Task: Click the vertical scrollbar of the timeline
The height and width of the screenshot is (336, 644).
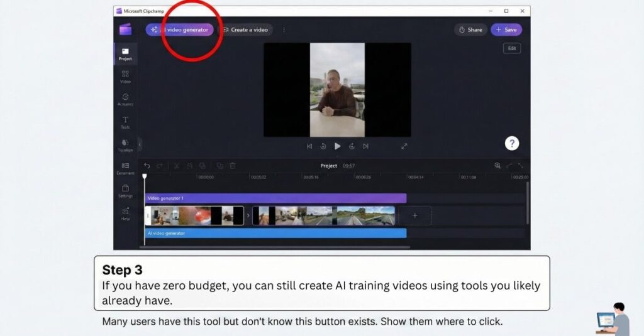Action: coord(528,203)
